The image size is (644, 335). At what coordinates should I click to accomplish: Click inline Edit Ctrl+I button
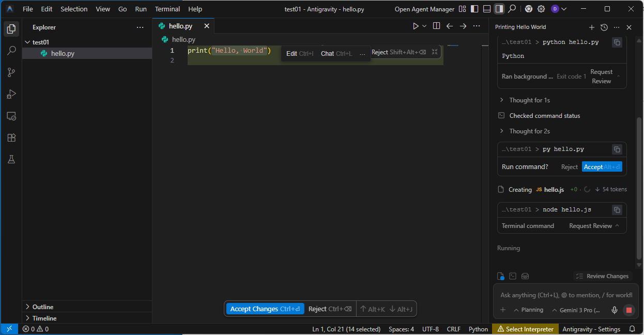tap(300, 54)
